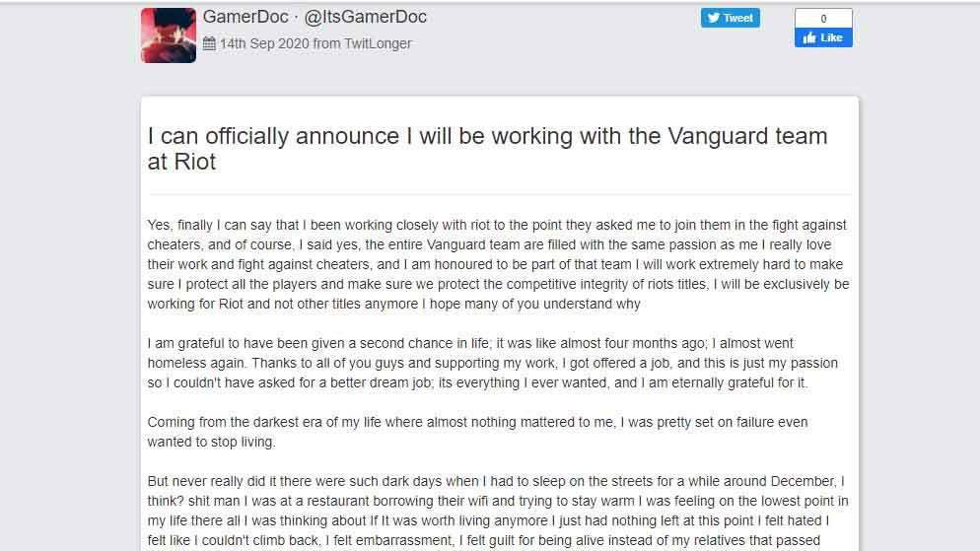Open the GamerDoc profile avatar image

[169, 34]
